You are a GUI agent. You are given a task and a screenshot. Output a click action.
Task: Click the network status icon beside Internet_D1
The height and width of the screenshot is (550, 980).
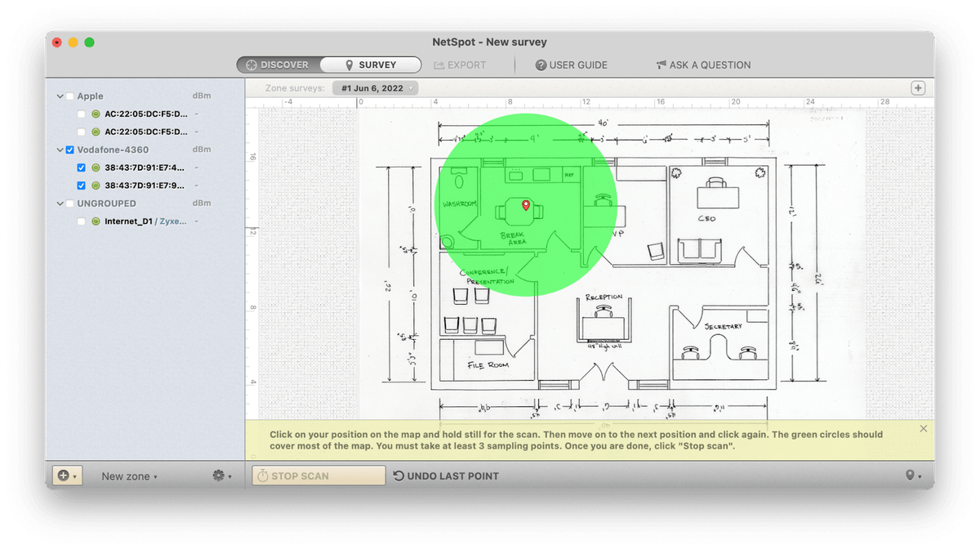(x=96, y=221)
